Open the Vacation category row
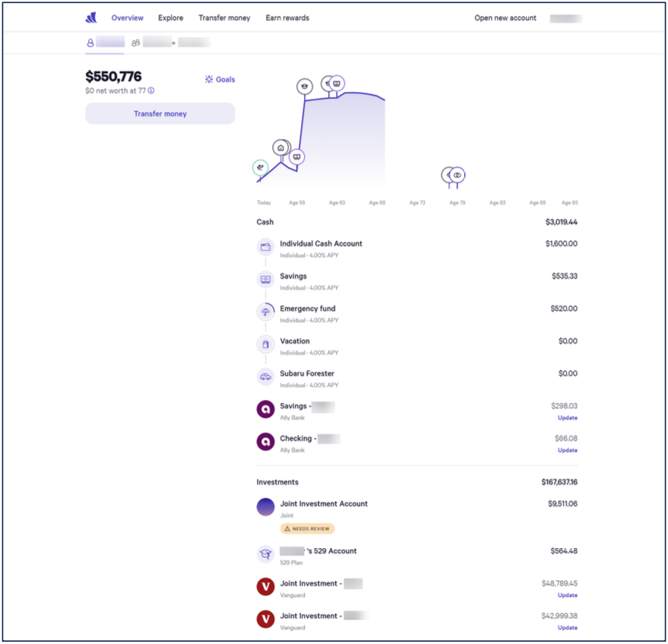668x644 pixels. tap(416, 346)
